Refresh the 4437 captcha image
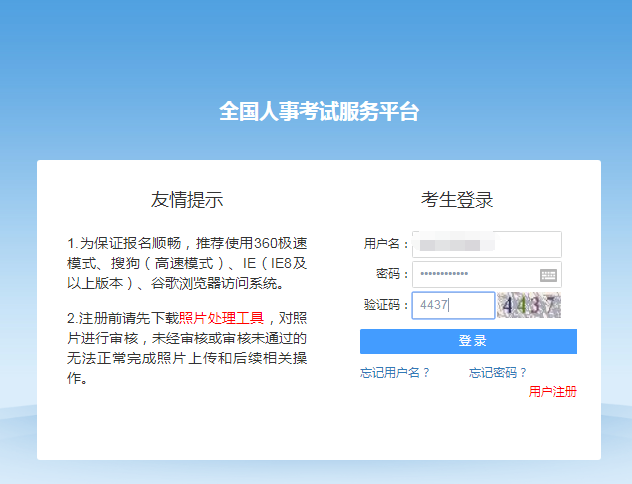 (529, 305)
